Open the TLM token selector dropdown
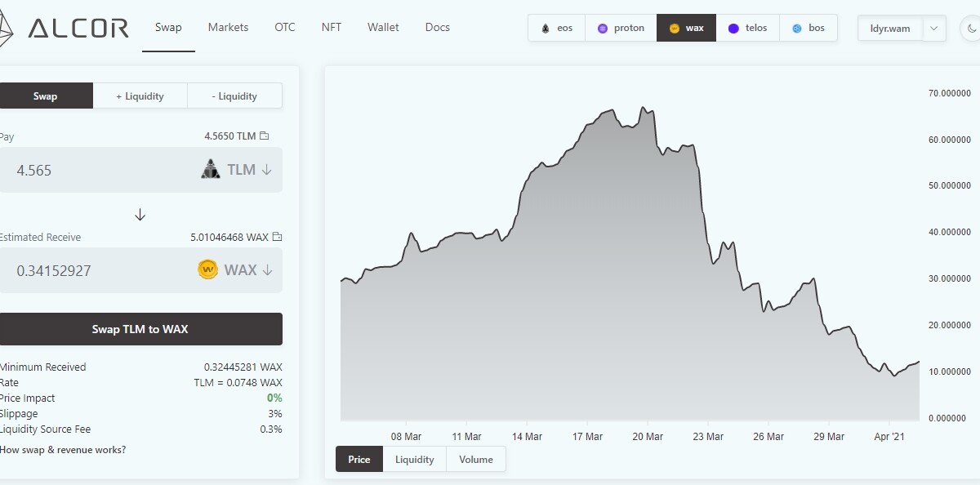This screenshot has width=980, height=485. click(x=250, y=170)
